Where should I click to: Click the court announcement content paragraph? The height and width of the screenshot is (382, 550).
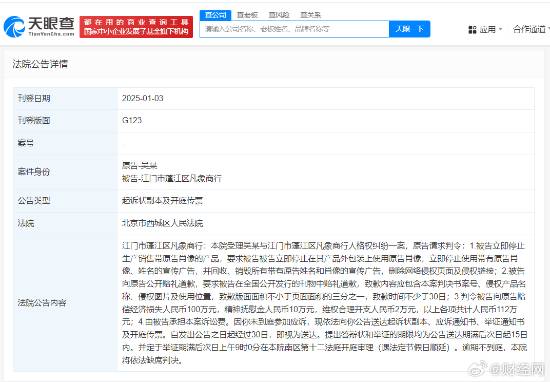324,303
